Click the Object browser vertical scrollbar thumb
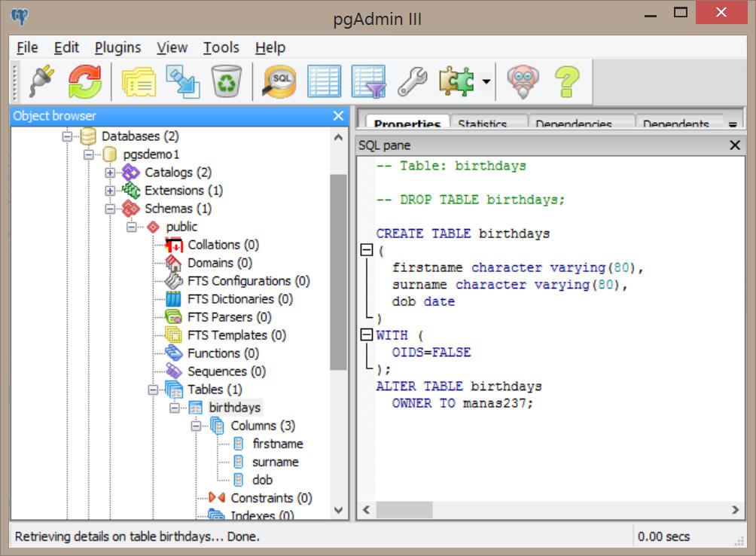This screenshot has height=556, width=756. point(338,272)
